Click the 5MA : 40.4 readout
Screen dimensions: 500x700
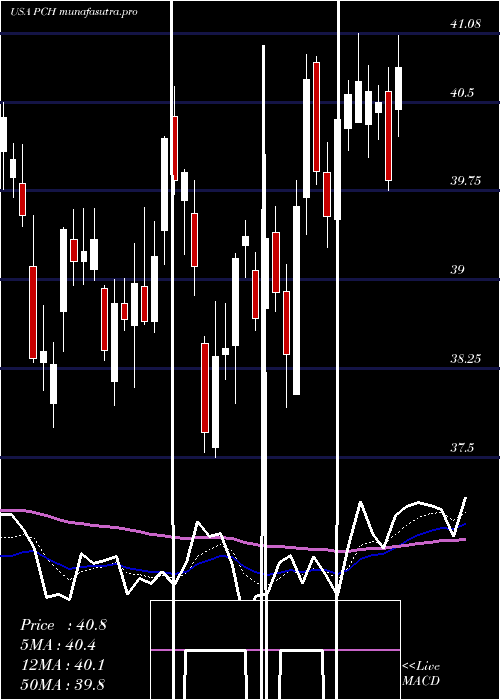(x=58, y=645)
